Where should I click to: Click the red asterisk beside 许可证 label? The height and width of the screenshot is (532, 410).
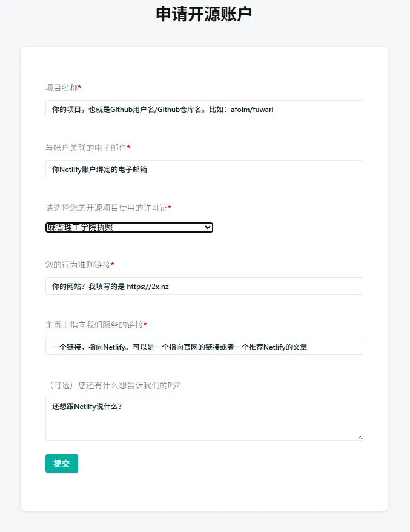pyautogui.click(x=170, y=208)
